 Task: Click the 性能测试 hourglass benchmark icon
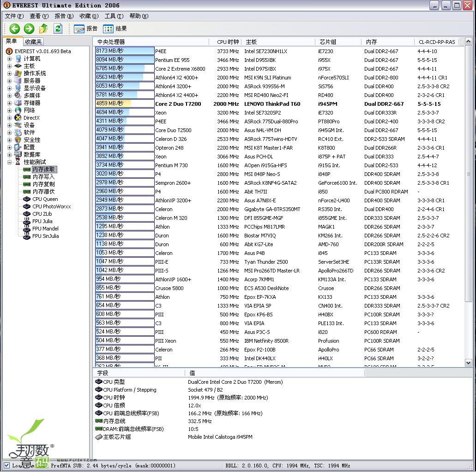[x=18, y=162]
